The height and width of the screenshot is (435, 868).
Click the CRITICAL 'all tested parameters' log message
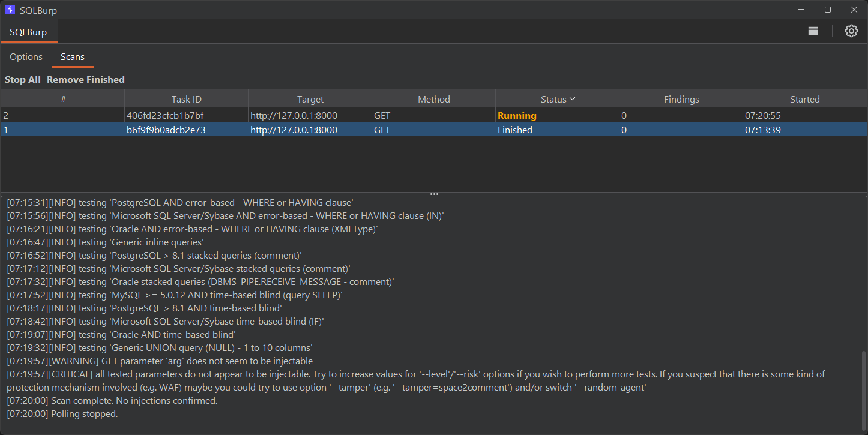click(x=416, y=381)
